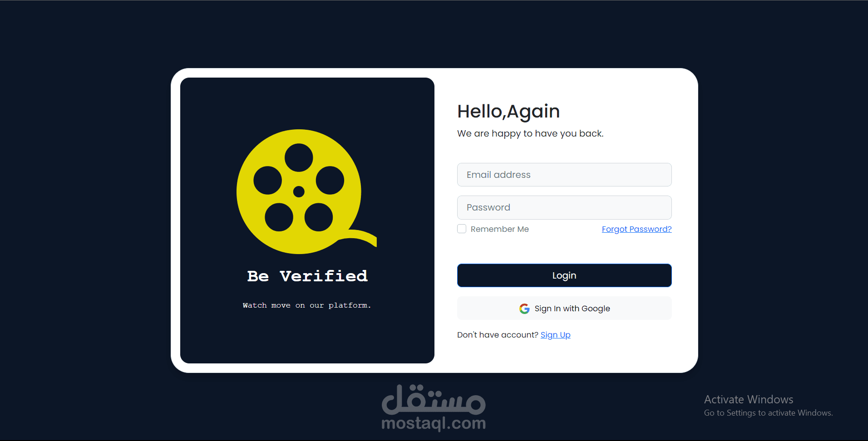
Task: Tick the Remember Me checkbox
Action: [462, 229]
